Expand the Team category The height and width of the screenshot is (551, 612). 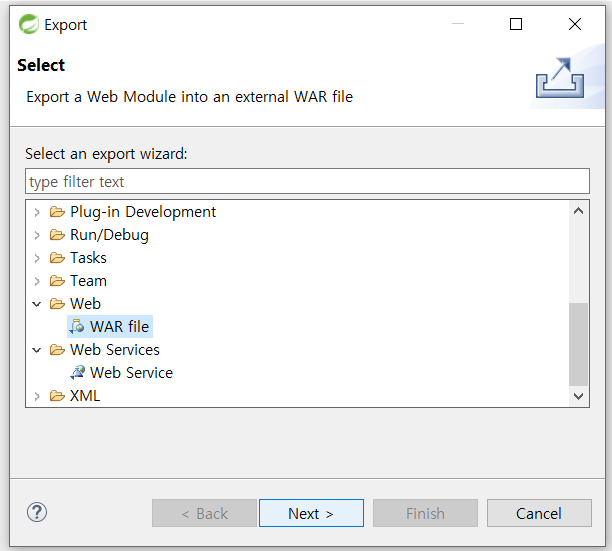[x=37, y=281]
